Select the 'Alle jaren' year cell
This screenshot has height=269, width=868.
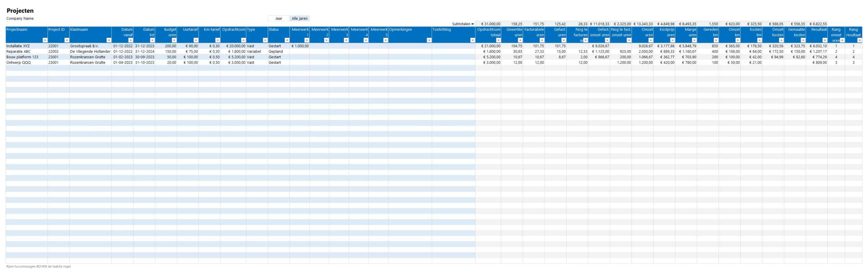click(299, 19)
